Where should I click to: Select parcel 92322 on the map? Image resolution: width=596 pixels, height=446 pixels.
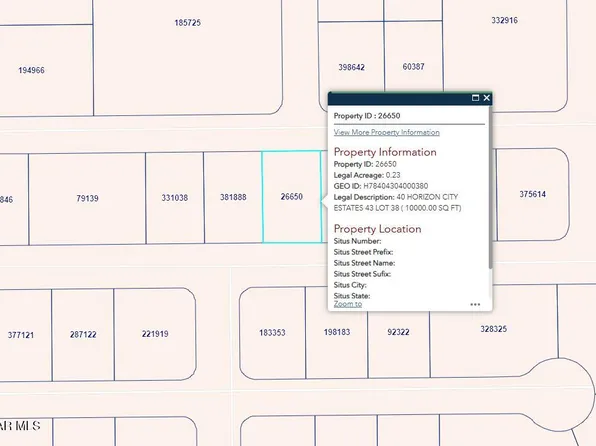pos(398,332)
